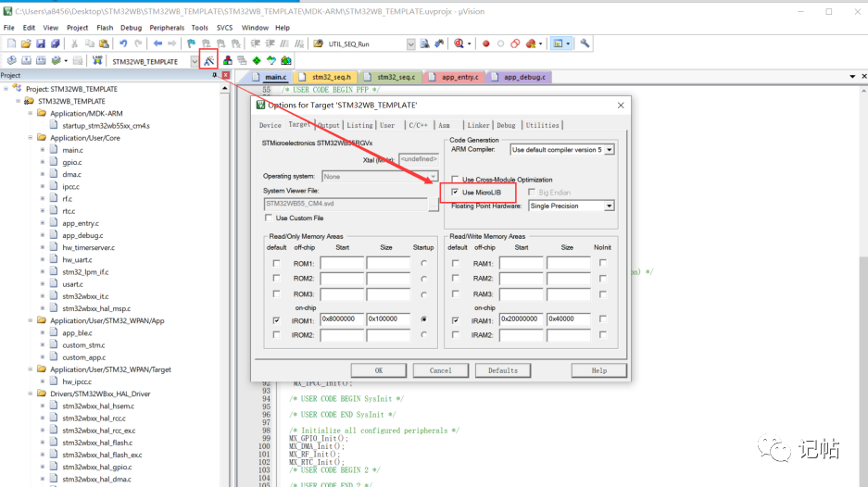Image resolution: width=868 pixels, height=487 pixels.
Task: Undo the last edit with the Undo icon
Action: click(x=123, y=44)
